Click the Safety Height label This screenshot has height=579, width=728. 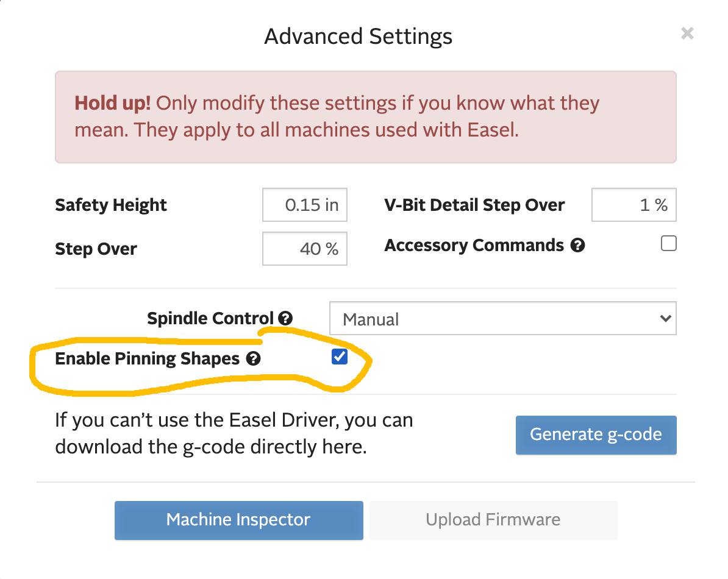coord(110,205)
